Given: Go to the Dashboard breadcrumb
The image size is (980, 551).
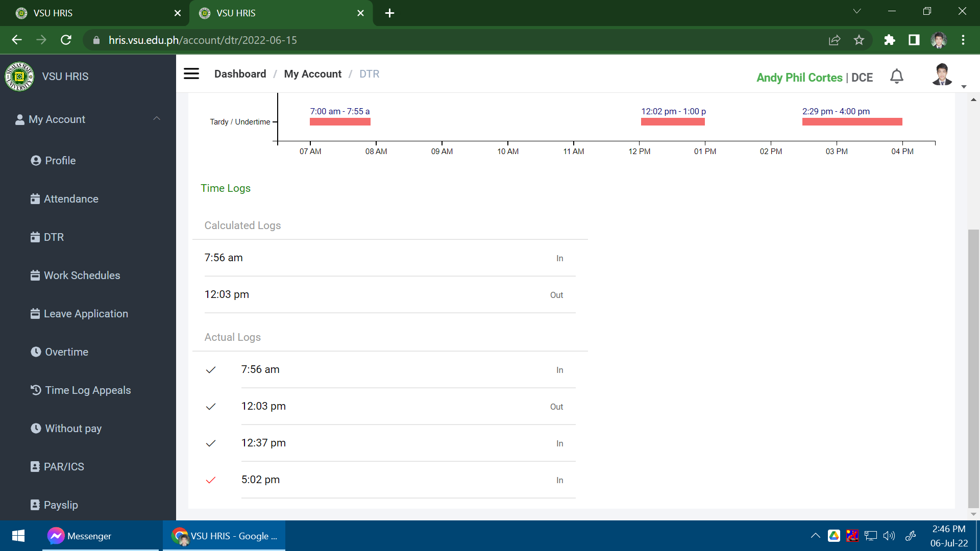Looking at the screenshot, I should pyautogui.click(x=240, y=74).
